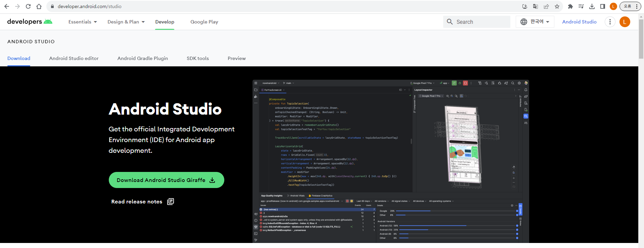Switch to the Android Gradle Plugin tab
This screenshot has width=644, height=248.
(143, 58)
